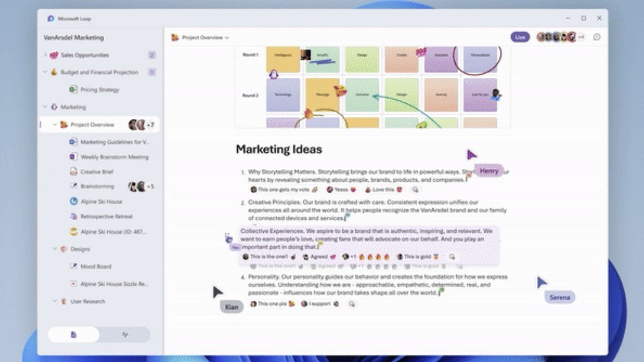644x362 pixels.
Task: Click the drag handle beside Collective Experiences
Action: point(228,238)
